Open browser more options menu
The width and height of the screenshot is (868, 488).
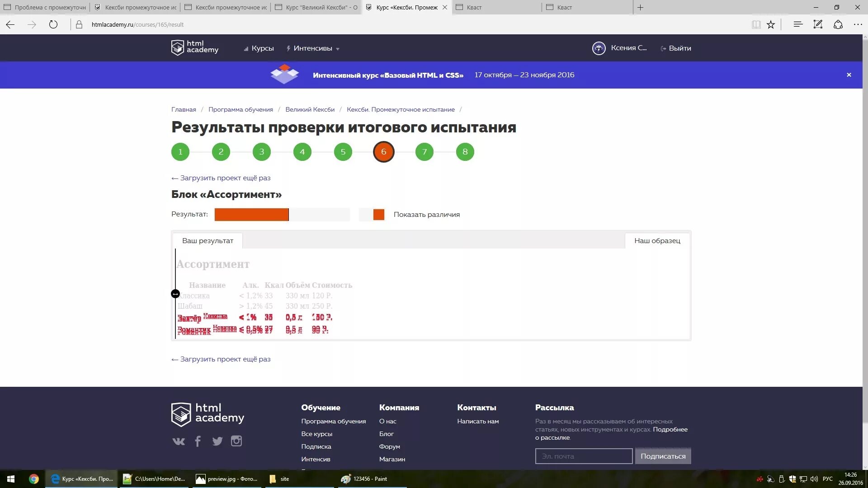tap(858, 24)
